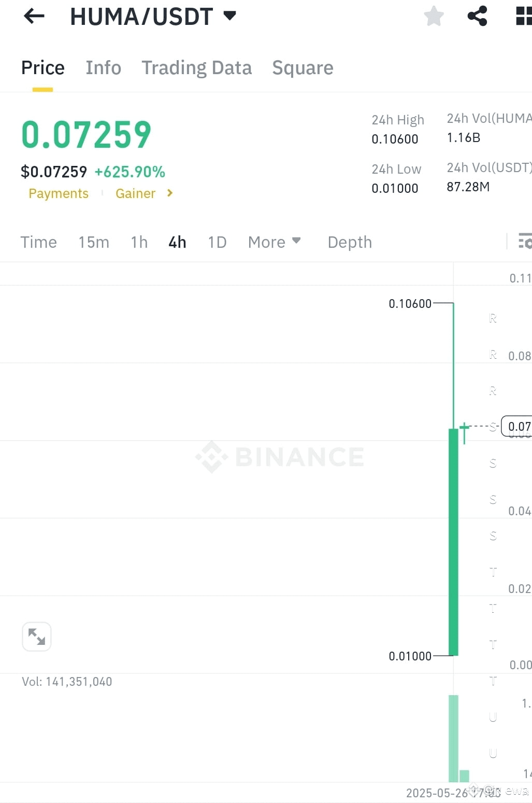Select the 1h chart interval

point(139,242)
